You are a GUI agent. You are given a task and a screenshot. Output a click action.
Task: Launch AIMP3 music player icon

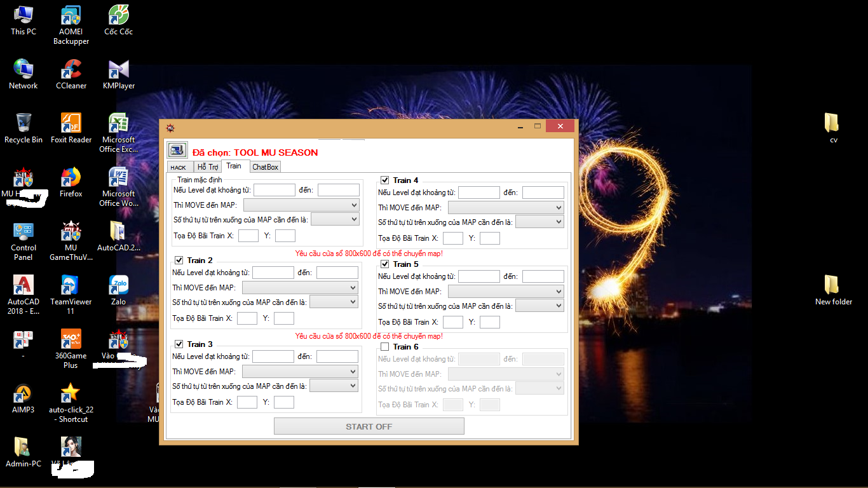(24, 399)
